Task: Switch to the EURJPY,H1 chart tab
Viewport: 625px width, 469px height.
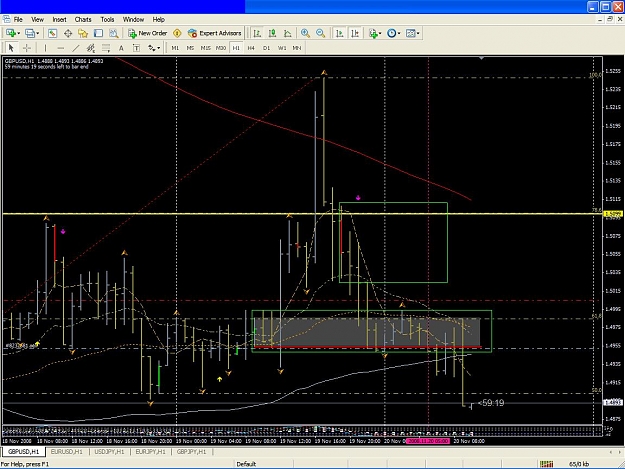Action: click(x=150, y=452)
